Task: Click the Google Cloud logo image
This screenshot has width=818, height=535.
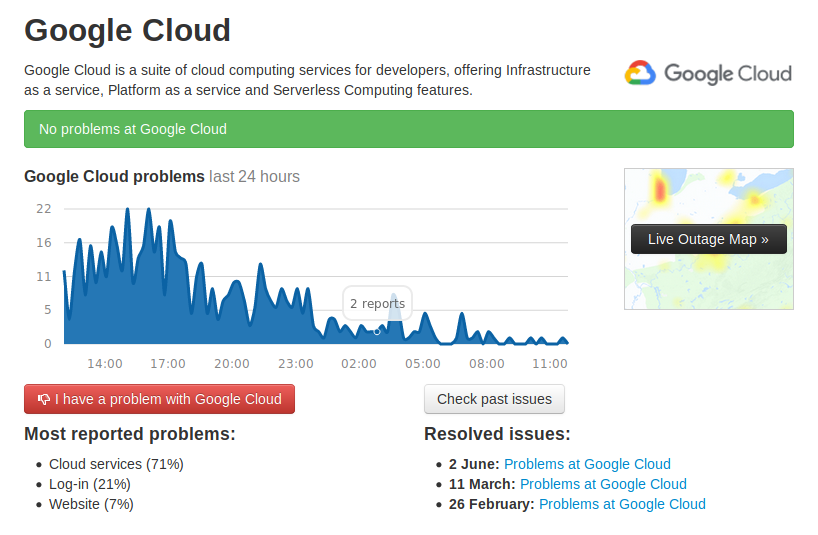Action: (708, 74)
